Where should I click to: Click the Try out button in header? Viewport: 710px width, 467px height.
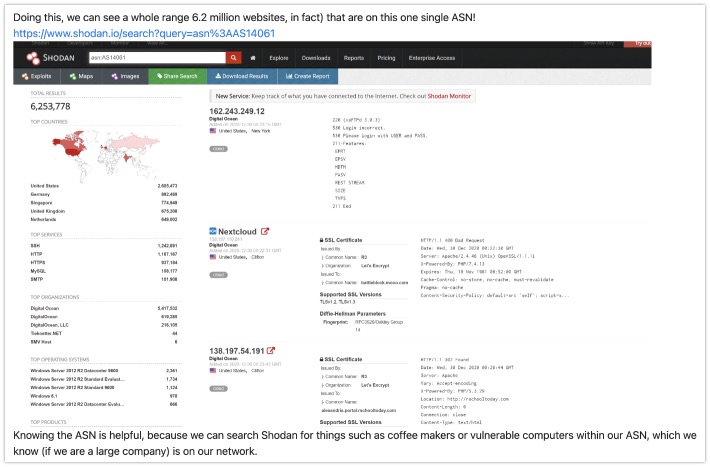(x=638, y=43)
